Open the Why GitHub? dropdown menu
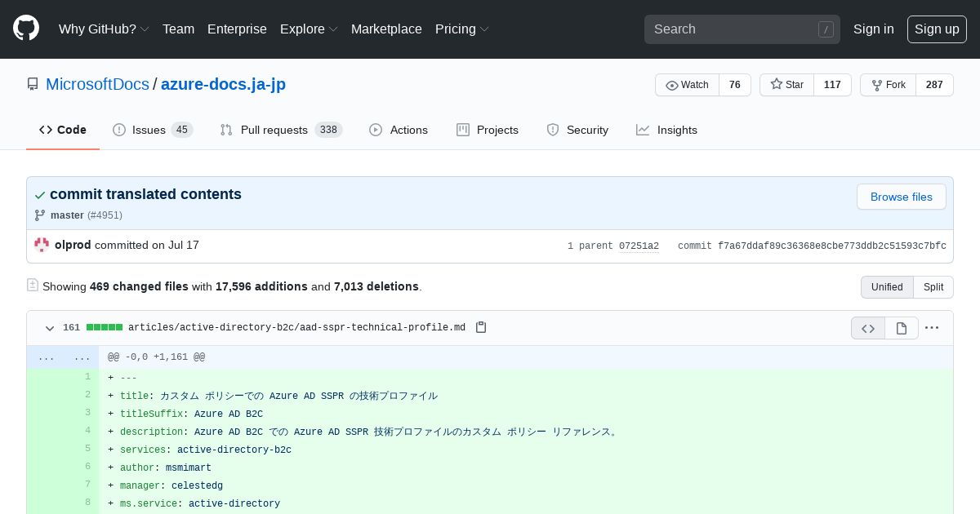Viewport: 980px width, 514px height. [x=104, y=29]
